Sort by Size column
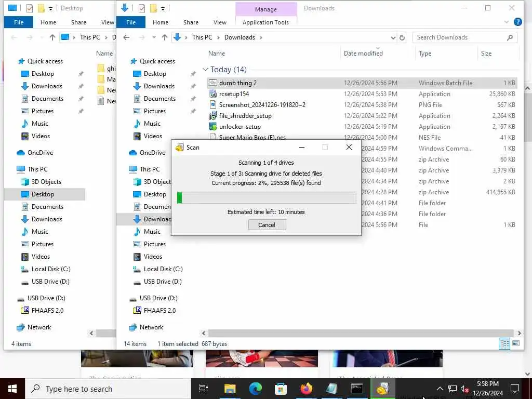532x399 pixels. [486, 54]
